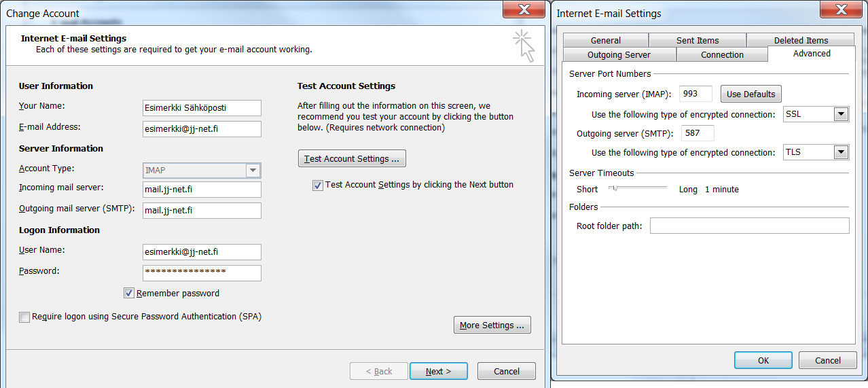Click the Next button
Screen dimensions: 868x388
click(x=438, y=371)
